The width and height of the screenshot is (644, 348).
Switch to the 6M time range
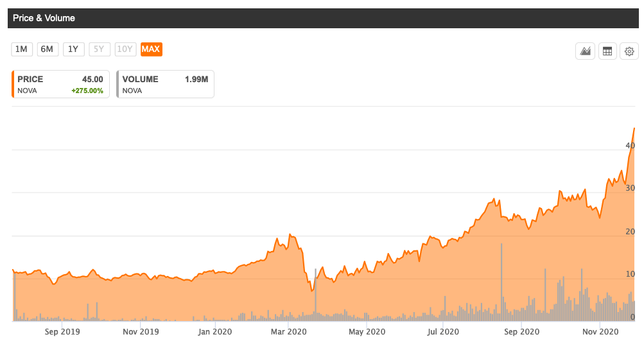[48, 49]
